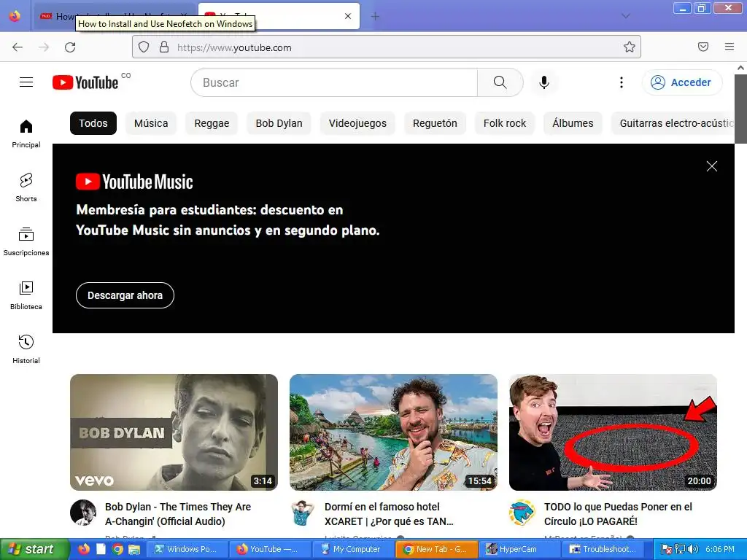Launch Firefox from quick launch

point(84,549)
